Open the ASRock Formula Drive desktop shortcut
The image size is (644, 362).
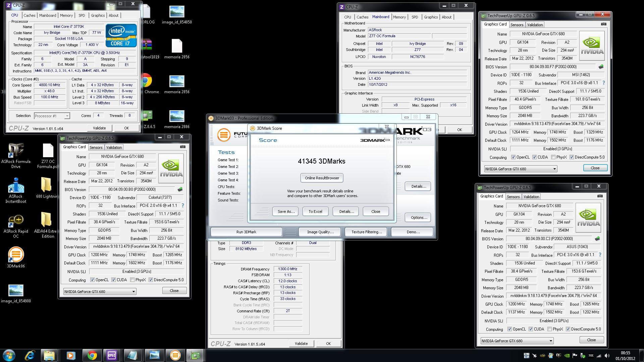pyautogui.click(x=16, y=156)
